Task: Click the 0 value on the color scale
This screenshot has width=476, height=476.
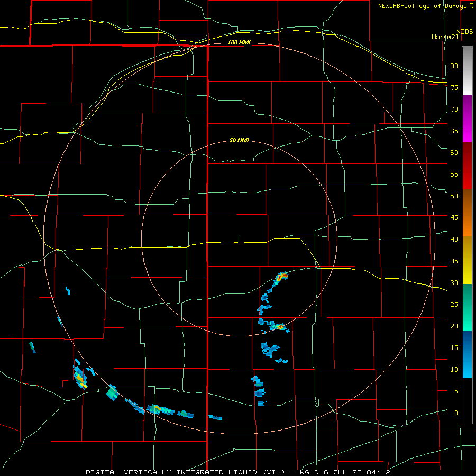Action: (x=456, y=413)
